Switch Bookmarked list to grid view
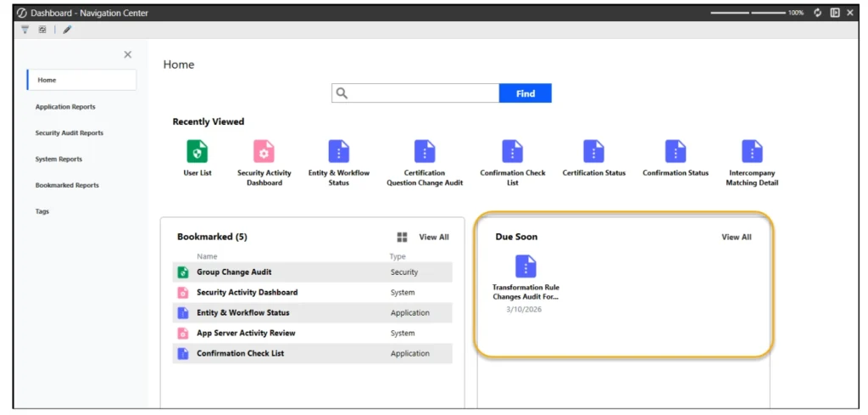Image resolution: width=868 pixels, height=415 pixels. click(x=402, y=238)
